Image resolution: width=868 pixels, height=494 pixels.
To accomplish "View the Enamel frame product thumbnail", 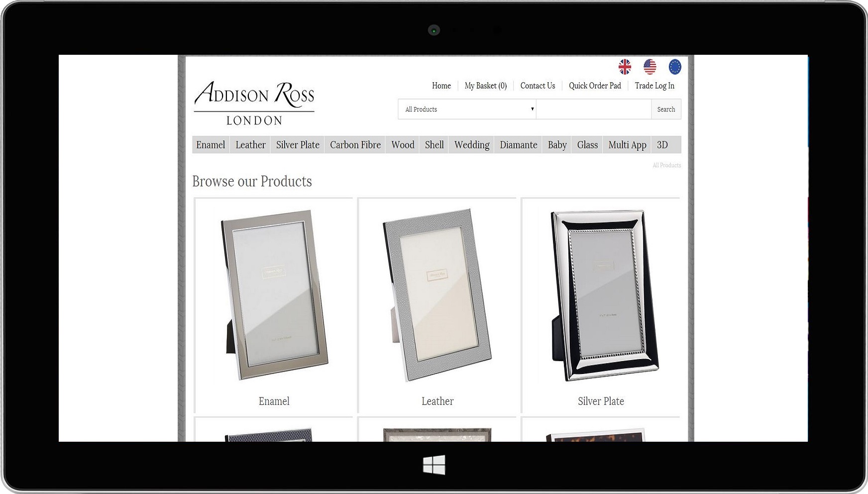I will (274, 295).
